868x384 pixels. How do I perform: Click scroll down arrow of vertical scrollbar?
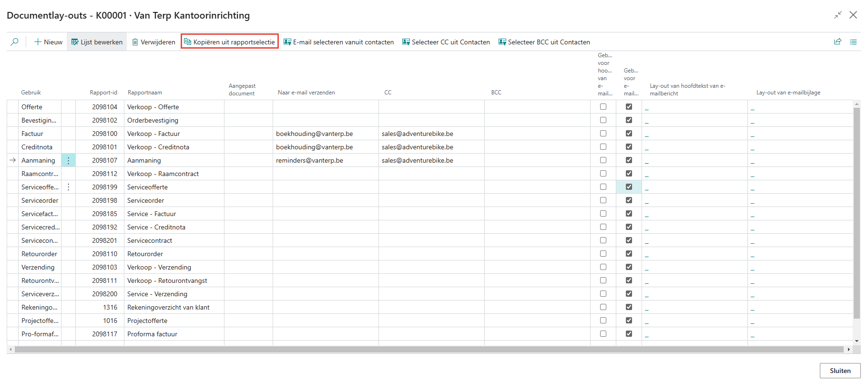point(857,341)
